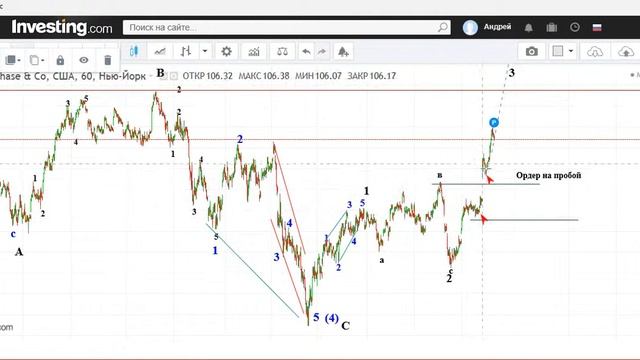Open user avatar profile menu

pos(470,27)
